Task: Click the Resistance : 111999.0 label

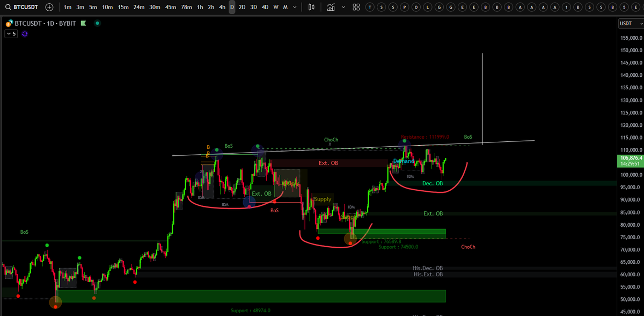Action: point(425,137)
